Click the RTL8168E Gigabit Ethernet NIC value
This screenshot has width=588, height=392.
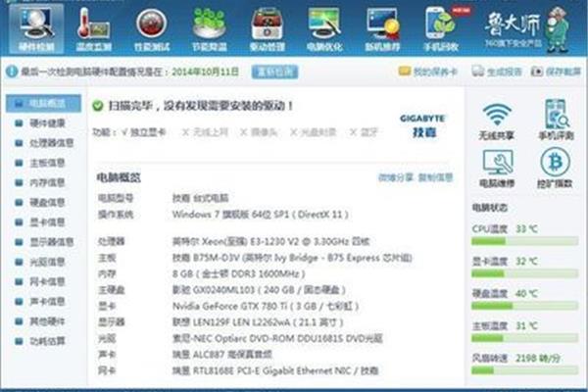tap(275, 371)
